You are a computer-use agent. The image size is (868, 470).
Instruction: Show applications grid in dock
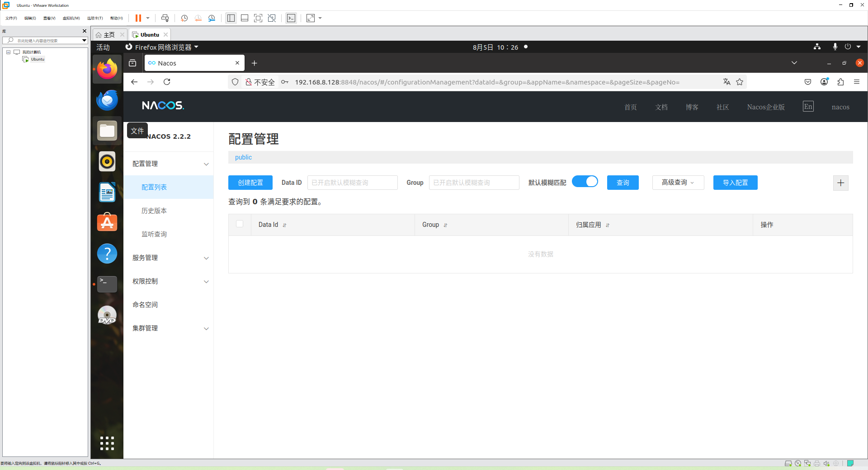point(107,443)
